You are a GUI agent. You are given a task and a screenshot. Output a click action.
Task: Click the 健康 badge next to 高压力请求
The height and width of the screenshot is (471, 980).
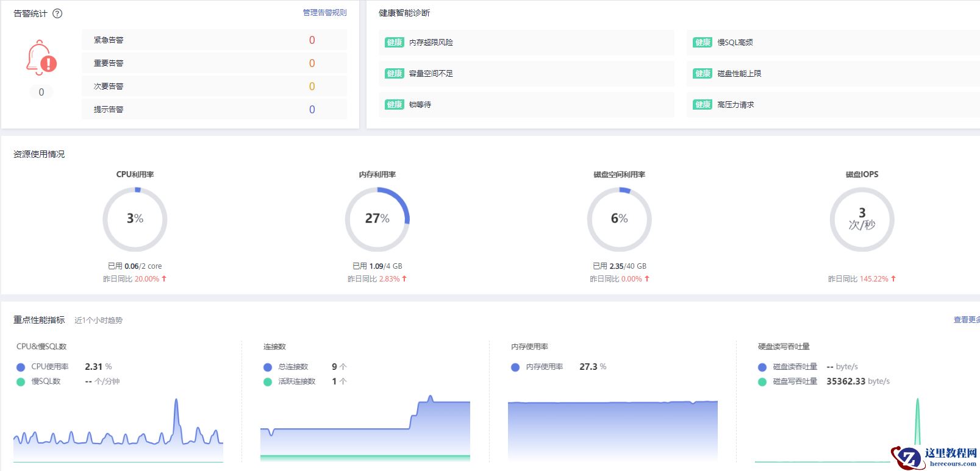tap(703, 104)
